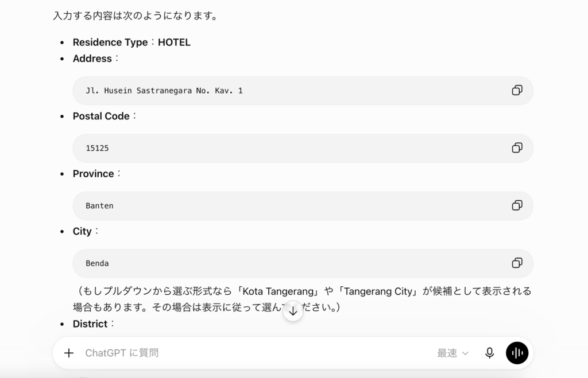Click the 15125 postal code text

(x=97, y=149)
